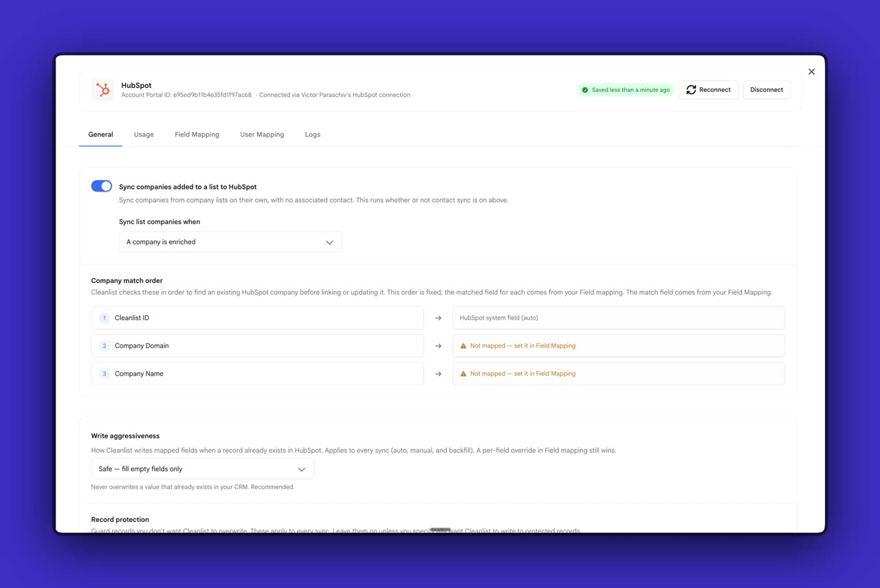
Task: Go to the User Mapping tab
Action: pyautogui.click(x=262, y=135)
